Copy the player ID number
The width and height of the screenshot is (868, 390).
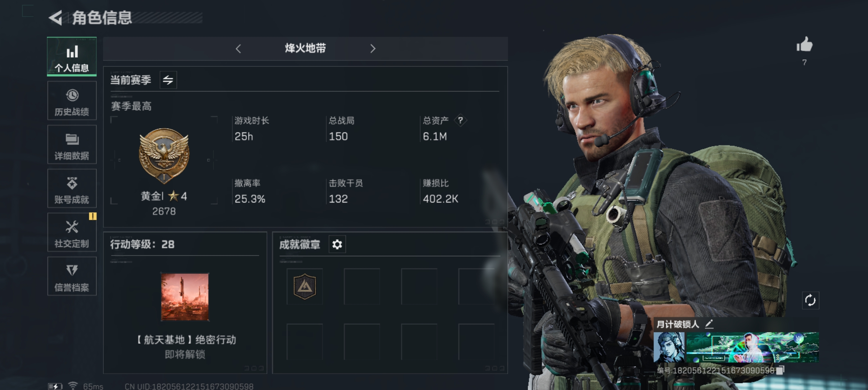780,370
